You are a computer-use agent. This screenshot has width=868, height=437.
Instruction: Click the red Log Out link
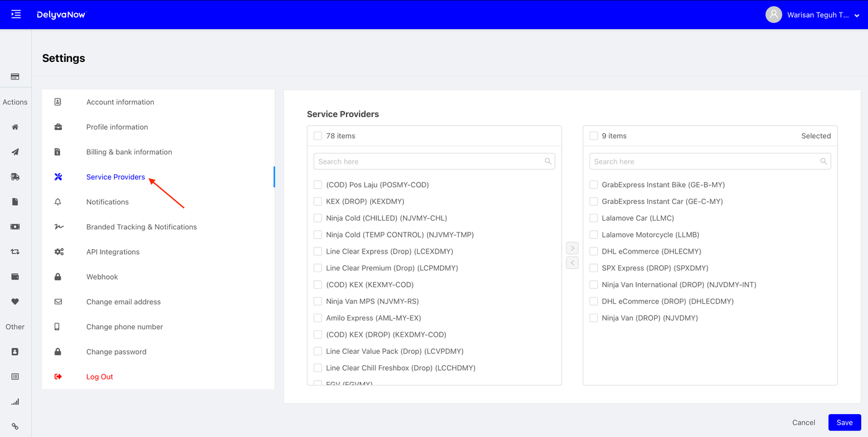pyautogui.click(x=99, y=377)
